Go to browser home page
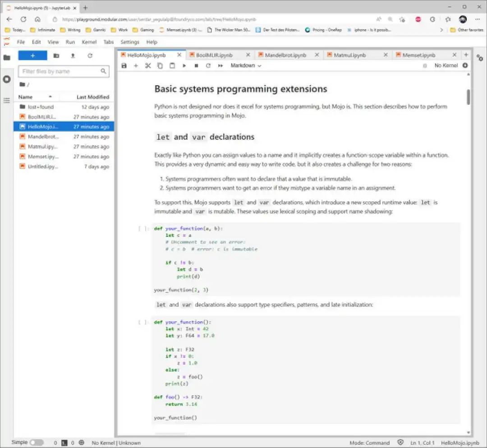 click(37, 19)
